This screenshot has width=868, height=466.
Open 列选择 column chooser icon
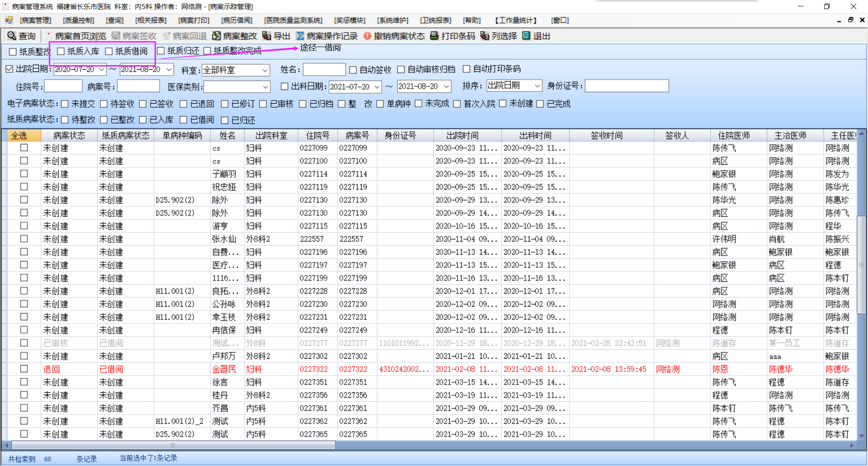click(485, 36)
